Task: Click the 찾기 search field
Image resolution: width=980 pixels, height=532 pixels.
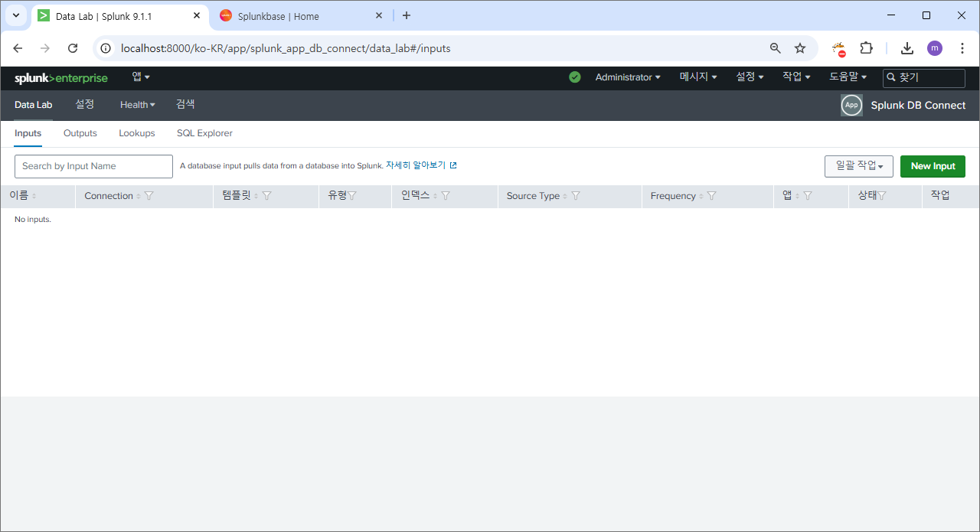Action: pyautogui.click(x=923, y=77)
